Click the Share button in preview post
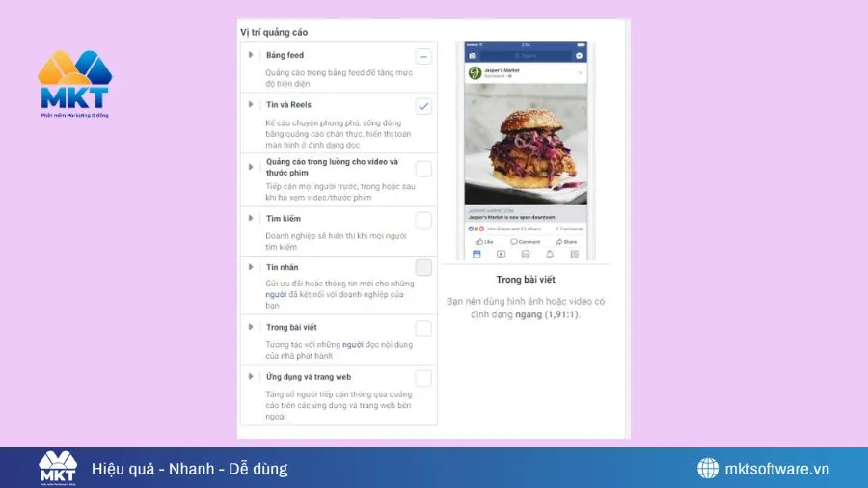This screenshot has height=488, width=868. (x=566, y=242)
